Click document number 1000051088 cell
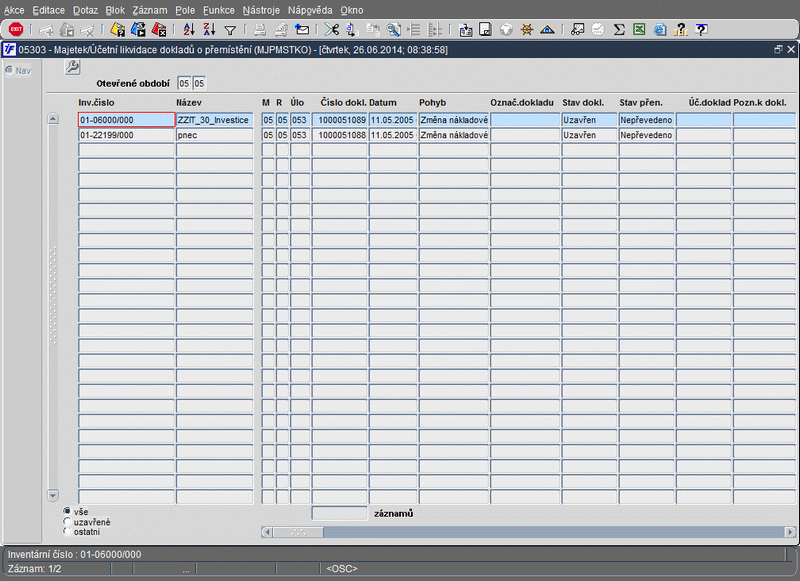Viewport: 800px width, 581px height. [x=340, y=135]
